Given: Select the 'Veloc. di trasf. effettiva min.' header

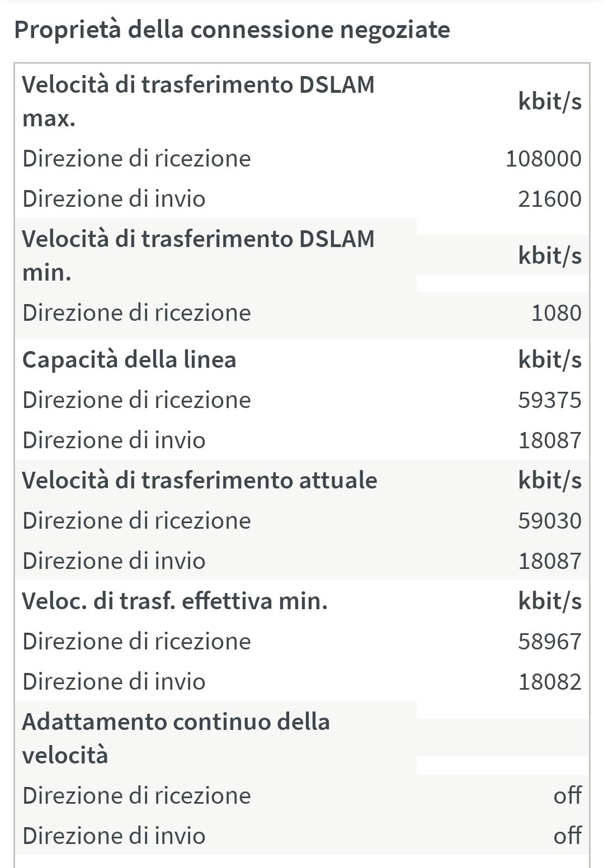Looking at the screenshot, I should (175, 601).
